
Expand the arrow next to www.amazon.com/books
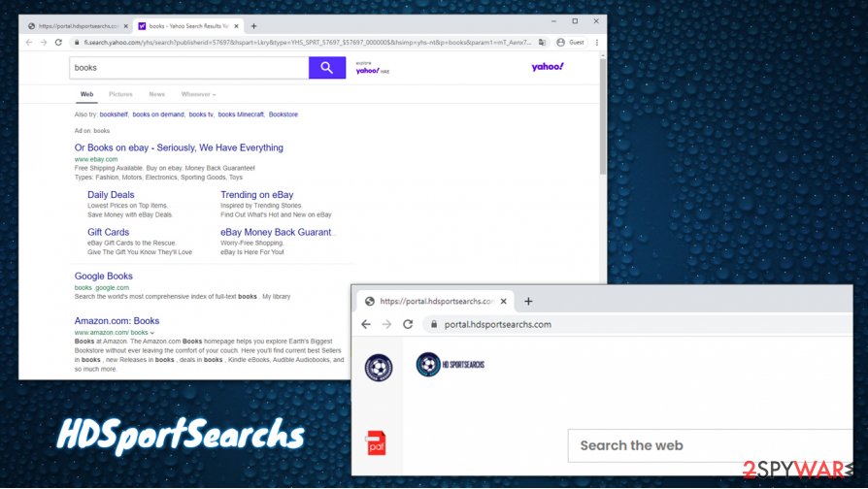click(152, 333)
